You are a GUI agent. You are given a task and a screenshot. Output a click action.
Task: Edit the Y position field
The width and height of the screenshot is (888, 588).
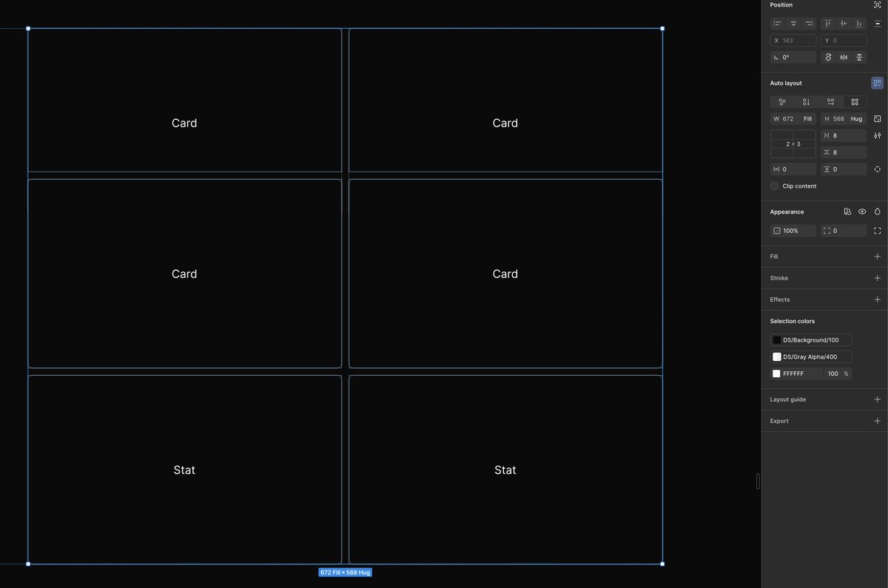click(x=844, y=41)
